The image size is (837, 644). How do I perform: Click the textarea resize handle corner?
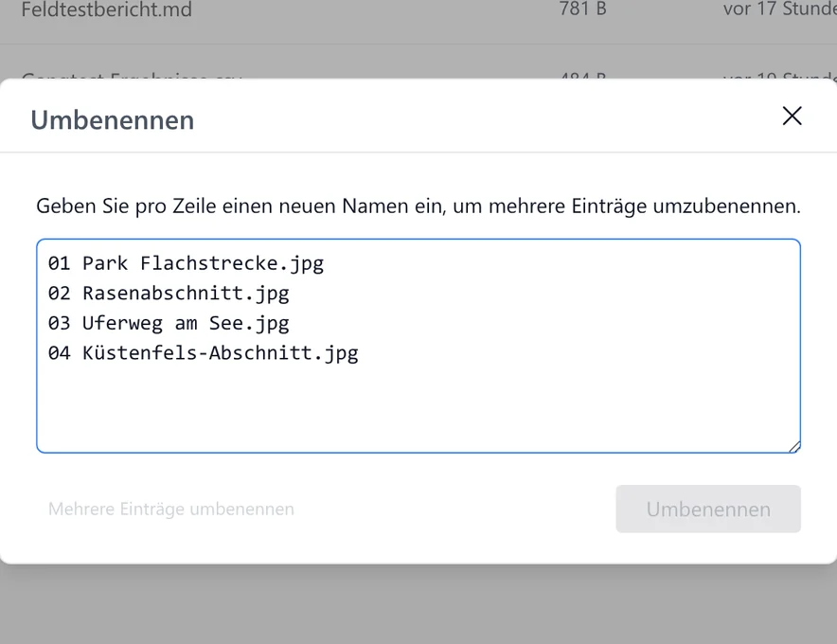click(x=794, y=447)
